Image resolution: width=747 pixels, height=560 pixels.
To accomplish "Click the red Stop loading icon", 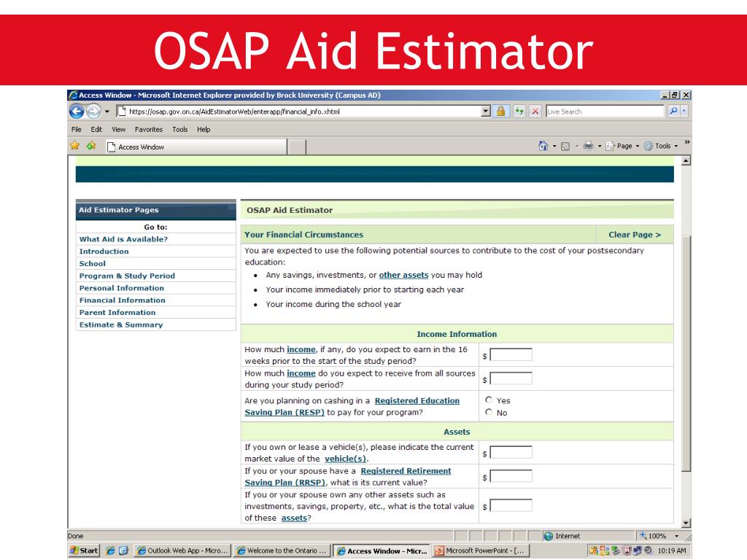I will coord(535,112).
